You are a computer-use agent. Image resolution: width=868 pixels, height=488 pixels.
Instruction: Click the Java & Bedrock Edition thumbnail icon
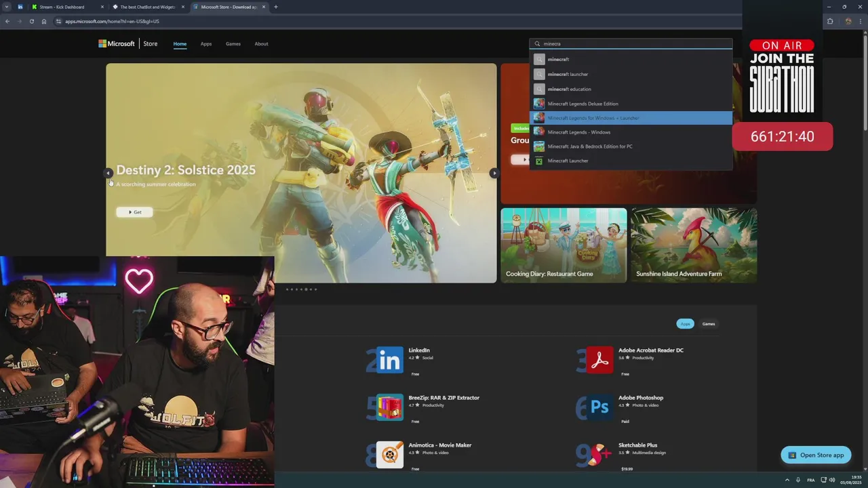tap(539, 146)
